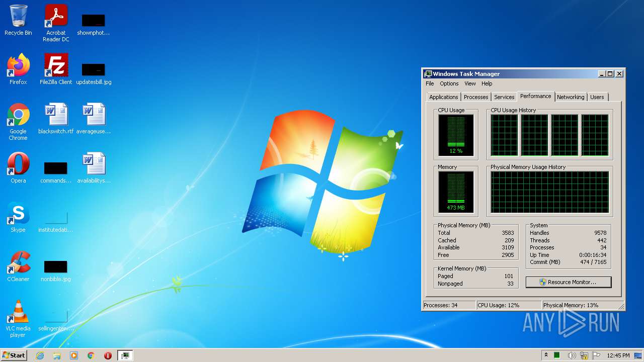Select the CCleaner desktop shortcut
Image resolution: width=644 pixels, height=362 pixels.
18,266
